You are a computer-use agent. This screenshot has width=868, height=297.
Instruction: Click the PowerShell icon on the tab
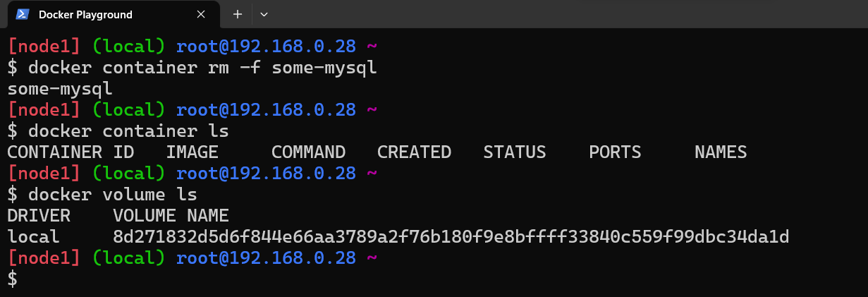(22, 14)
